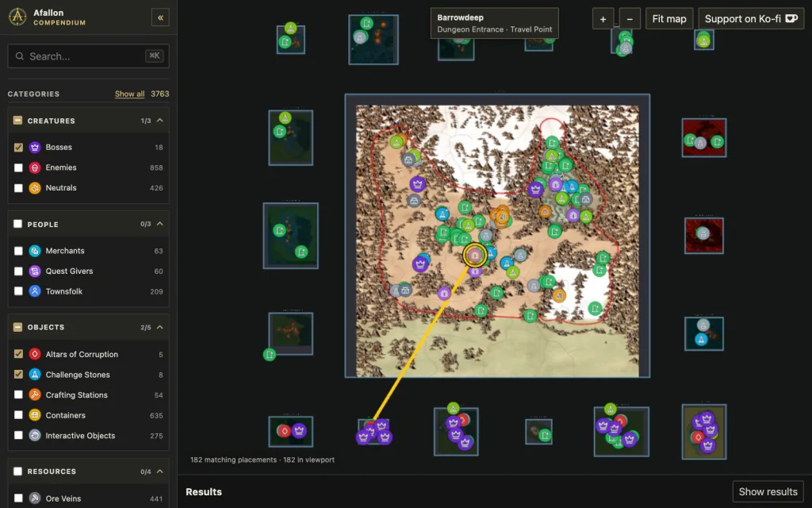
Task: Click the Show all link
Action: point(129,94)
